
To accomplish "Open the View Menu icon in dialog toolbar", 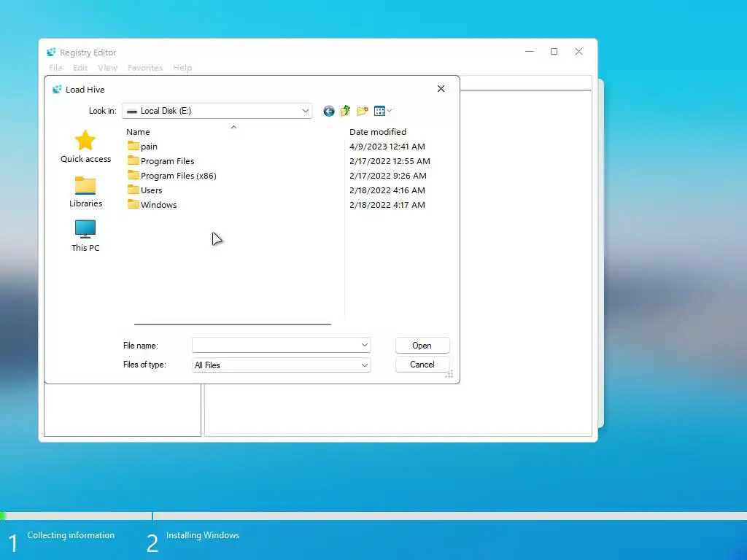I will (x=379, y=111).
